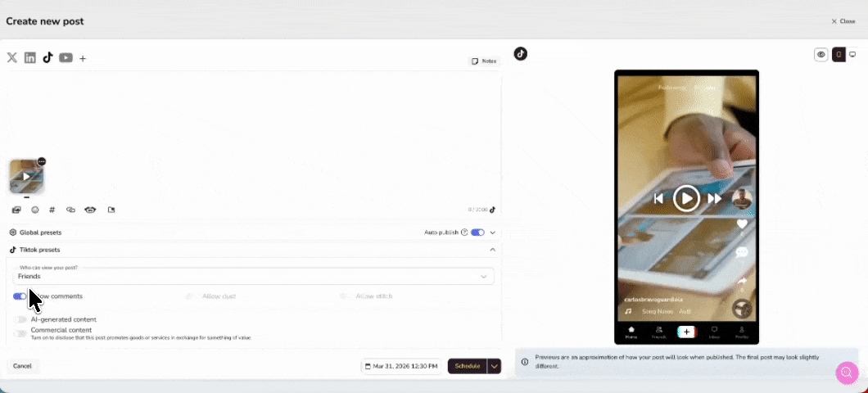Toggle the Auto publish switch
Viewport: 868px width, 393px height.
tap(477, 233)
